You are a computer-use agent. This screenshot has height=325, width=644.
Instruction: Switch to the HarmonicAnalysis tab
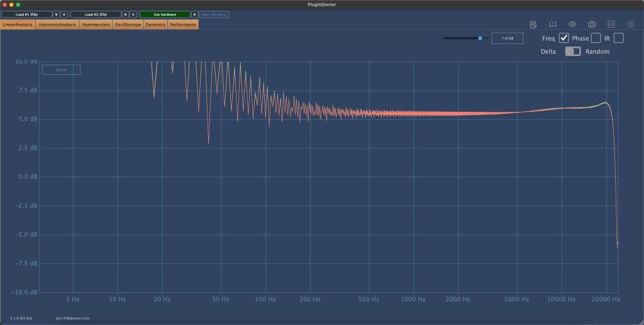tap(57, 25)
